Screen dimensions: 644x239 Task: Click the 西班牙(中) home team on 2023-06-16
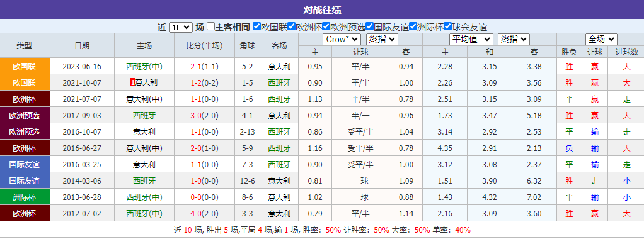click(x=144, y=66)
